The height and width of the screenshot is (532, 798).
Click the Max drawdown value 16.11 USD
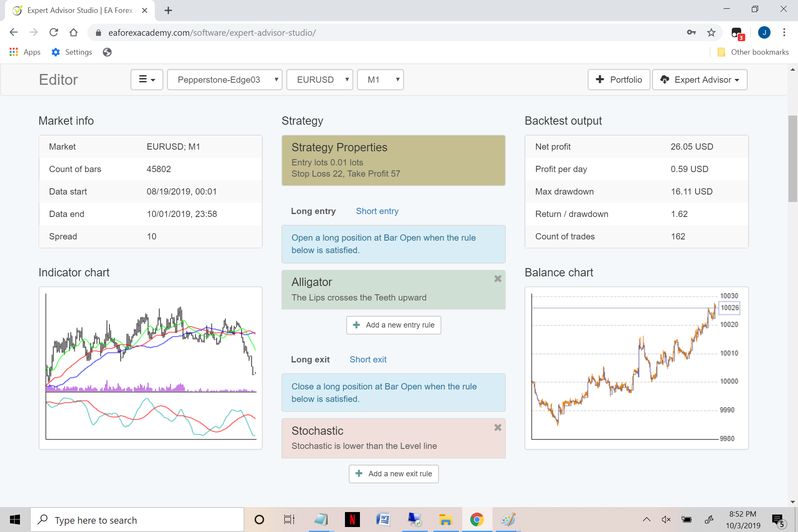[692, 192]
